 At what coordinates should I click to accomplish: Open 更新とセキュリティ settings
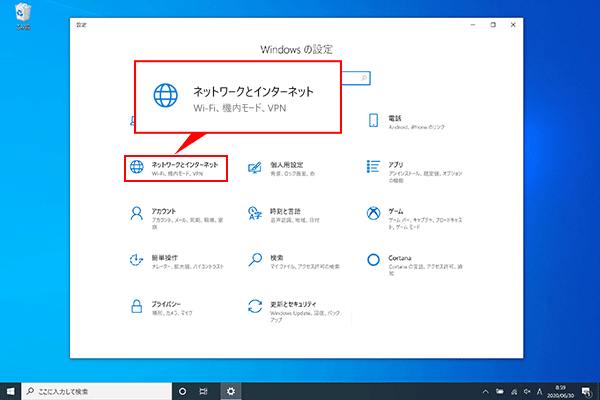pos(290,309)
